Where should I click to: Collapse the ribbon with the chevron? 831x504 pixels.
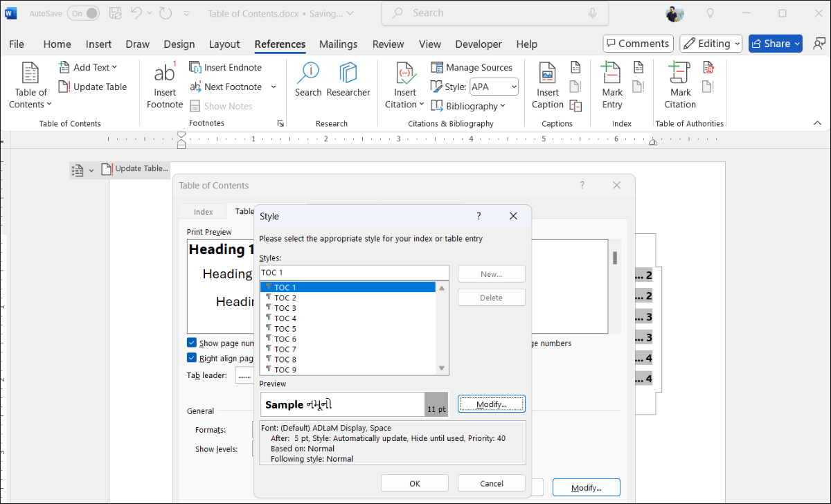[x=817, y=123]
